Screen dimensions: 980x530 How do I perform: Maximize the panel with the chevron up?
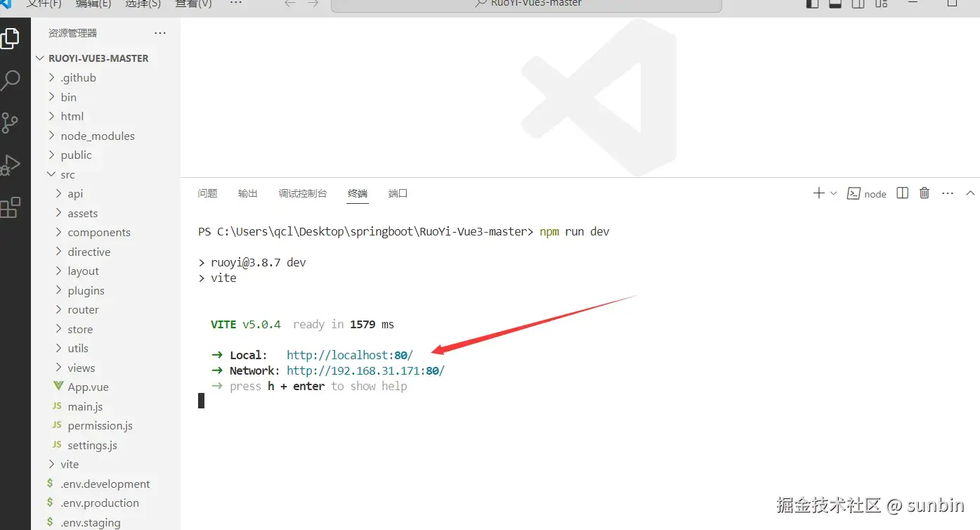[x=970, y=193]
